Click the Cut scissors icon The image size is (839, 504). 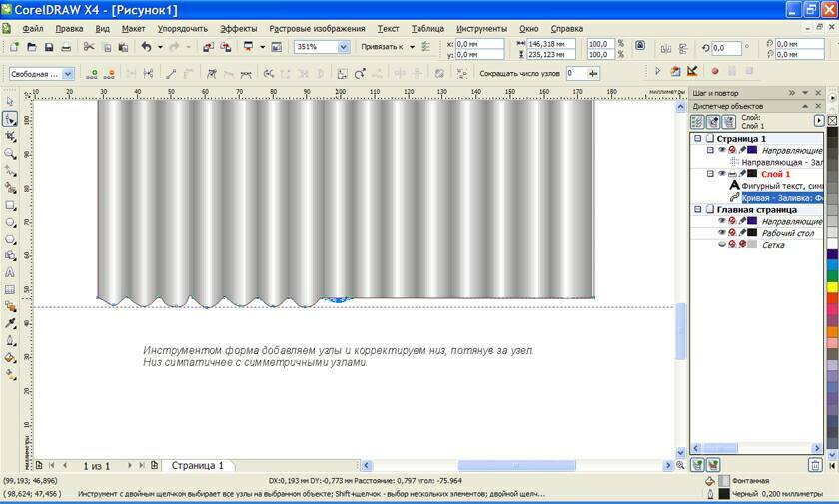coord(89,47)
